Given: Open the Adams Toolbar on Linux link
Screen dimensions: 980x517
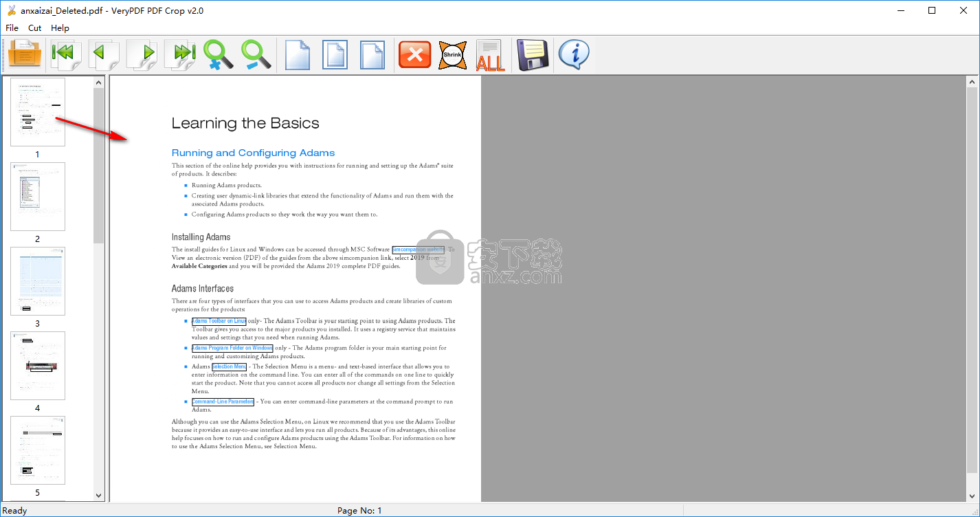Looking at the screenshot, I should tap(219, 321).
